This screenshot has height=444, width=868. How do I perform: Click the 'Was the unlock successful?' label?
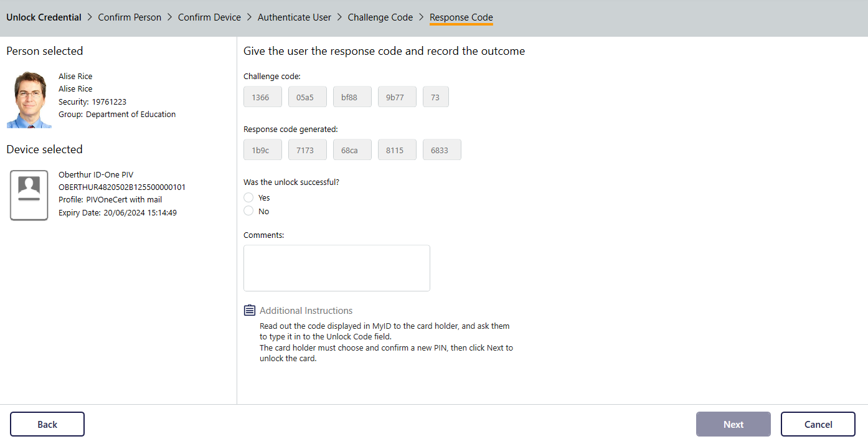pyautogui.click(x=291, y=182)
